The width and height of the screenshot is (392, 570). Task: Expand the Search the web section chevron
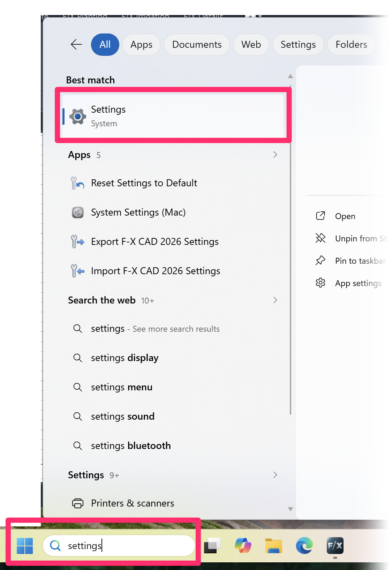coord(275,300)
